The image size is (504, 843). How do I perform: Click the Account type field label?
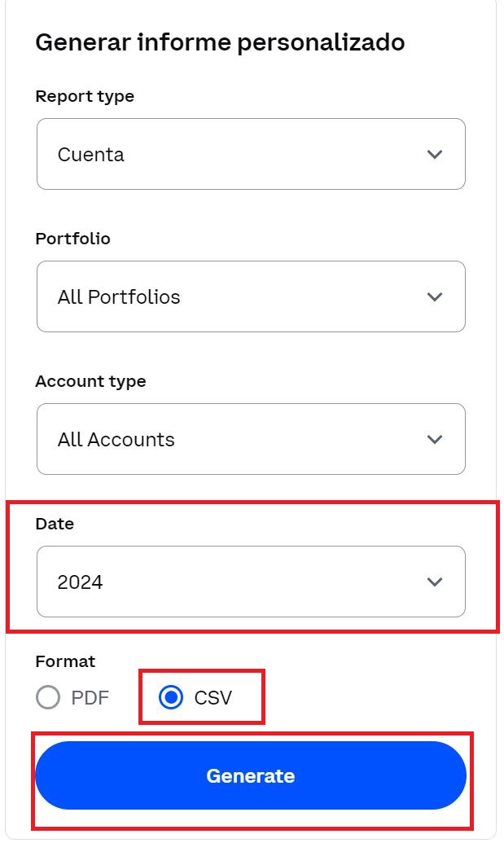coord(90,381)
